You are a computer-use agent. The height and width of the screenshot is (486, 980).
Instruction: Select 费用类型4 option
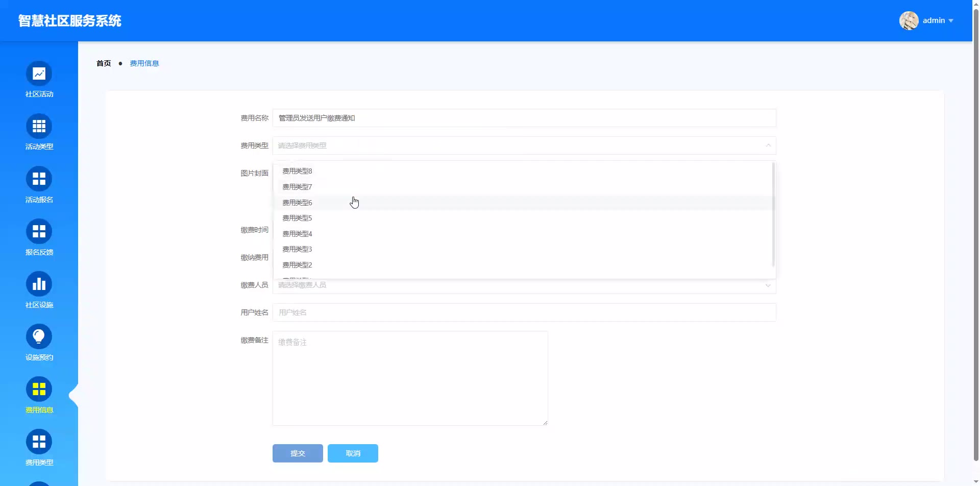point(524,234)
